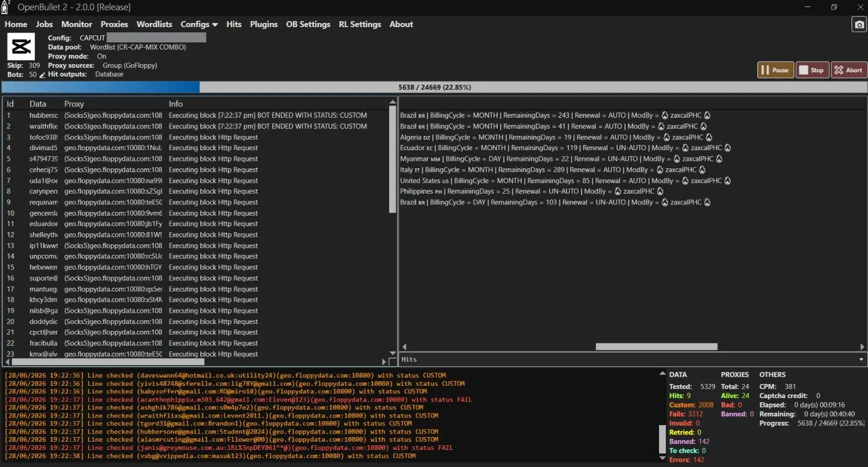Click the 'Tested: 5329' stat
Image resolution: width=868 pixels, height=467 pixels.
click(692, 387)
